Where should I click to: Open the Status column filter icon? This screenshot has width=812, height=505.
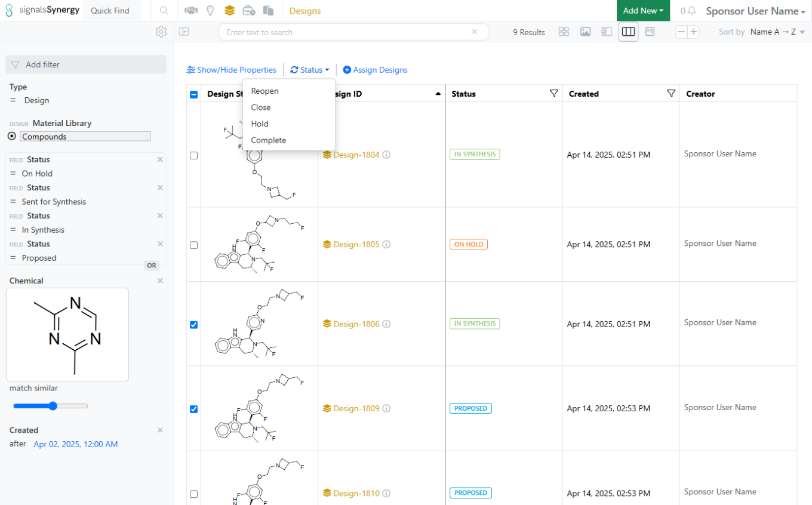(x=553, y=93)
